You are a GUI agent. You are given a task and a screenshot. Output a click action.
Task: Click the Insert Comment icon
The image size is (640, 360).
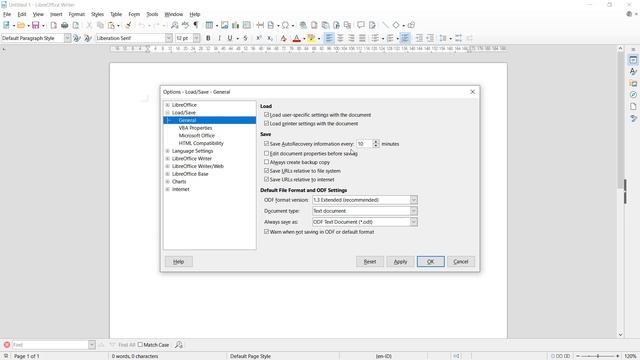[x=361, y=25]
